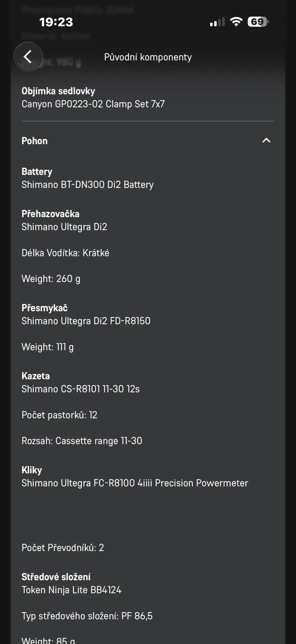Tap Canyon GP0223-02 Clamp Set text

(93, 104)
